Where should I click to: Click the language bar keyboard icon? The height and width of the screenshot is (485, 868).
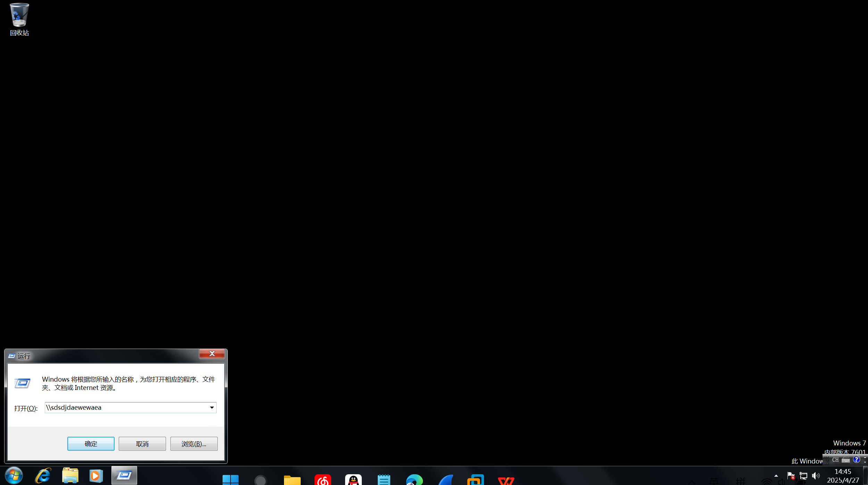[846, 460]
